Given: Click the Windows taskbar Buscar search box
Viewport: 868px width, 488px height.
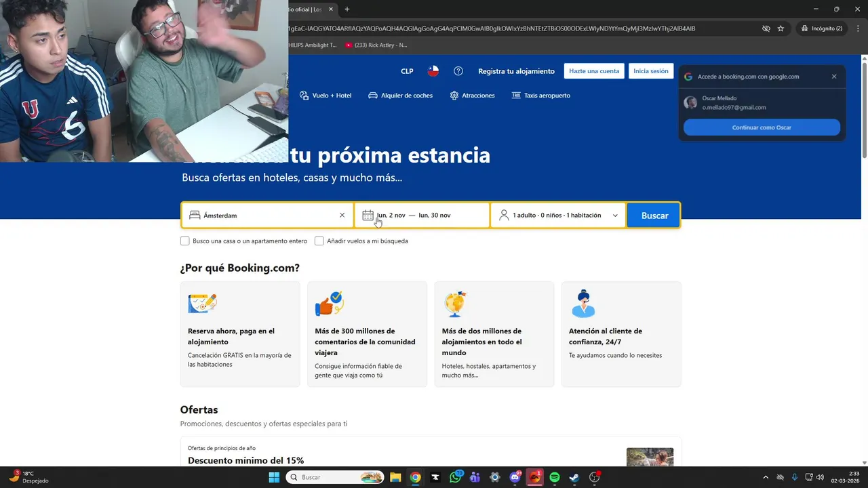Looking at the screenshot, I should click(x=335, y=477).
